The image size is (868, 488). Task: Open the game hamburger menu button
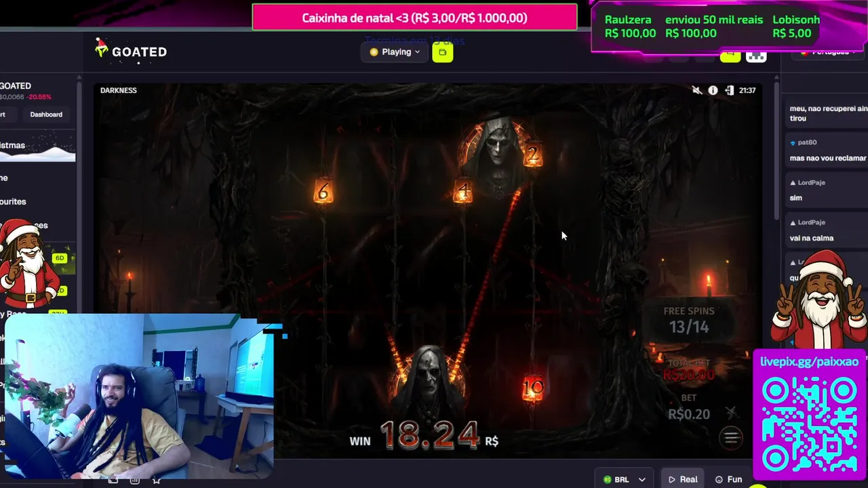click(x=731, y=438)
